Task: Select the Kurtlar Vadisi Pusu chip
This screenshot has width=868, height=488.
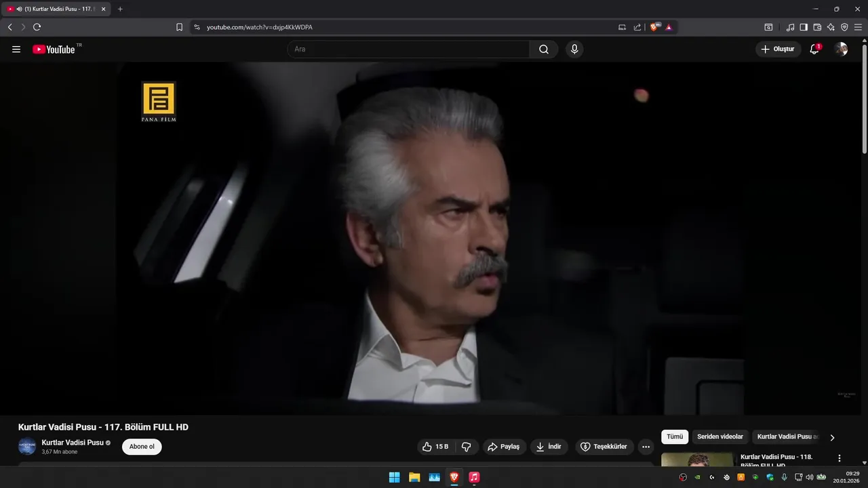Action: pyautogui.click(x=787, y=437)
